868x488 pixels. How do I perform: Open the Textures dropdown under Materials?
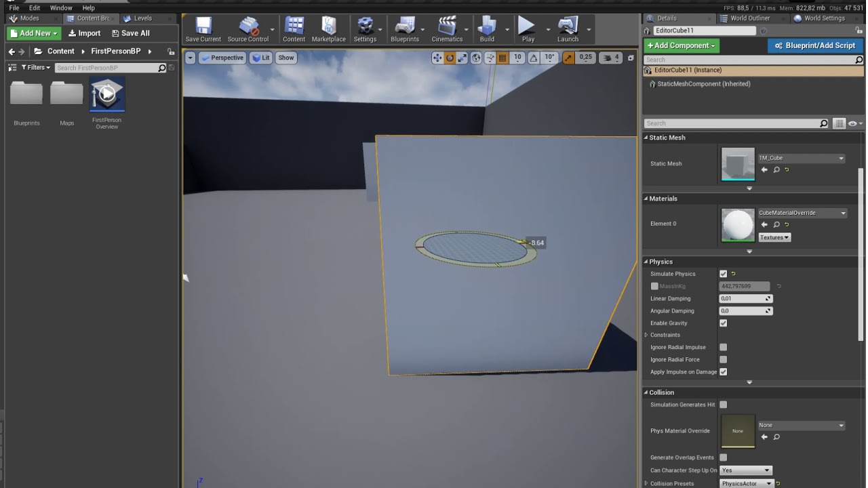pos(774,237)
